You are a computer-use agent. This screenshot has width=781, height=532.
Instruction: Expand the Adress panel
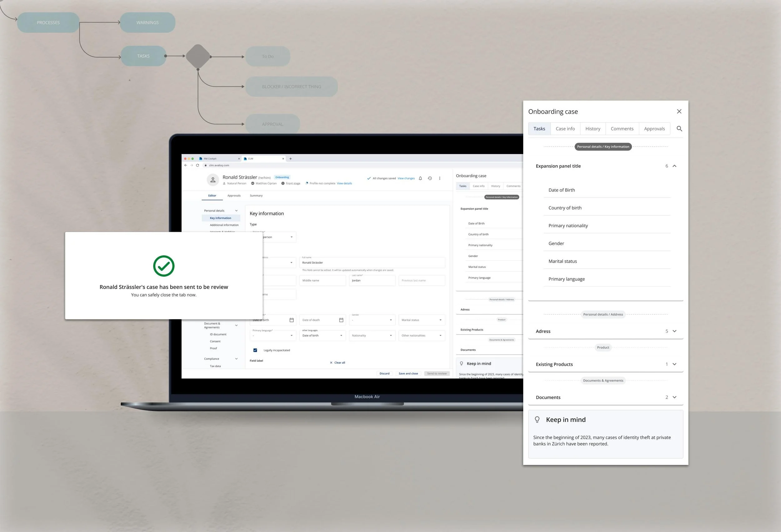[x=674, y=331]
